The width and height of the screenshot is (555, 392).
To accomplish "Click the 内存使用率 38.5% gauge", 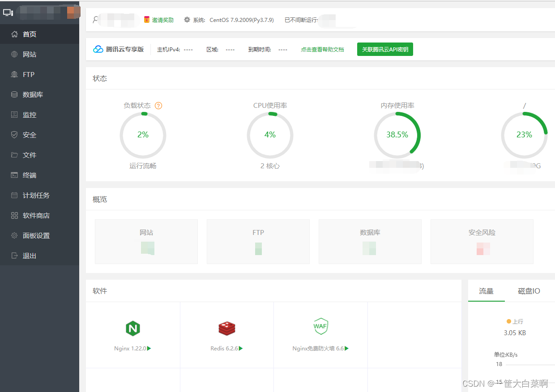I will (397, 135).
